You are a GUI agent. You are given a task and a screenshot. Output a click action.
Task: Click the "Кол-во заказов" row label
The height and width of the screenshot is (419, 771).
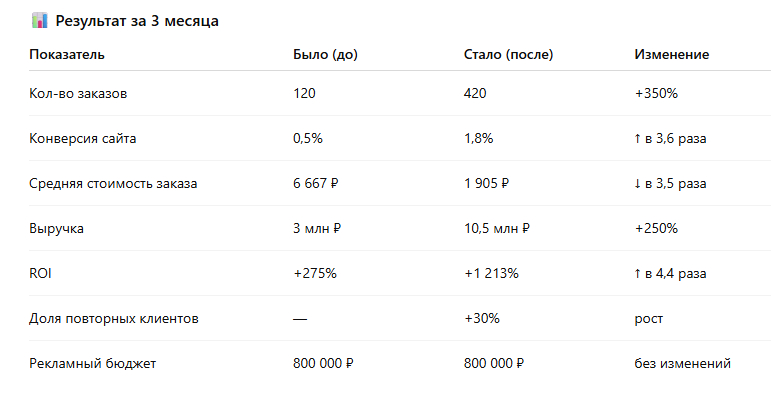79,93
